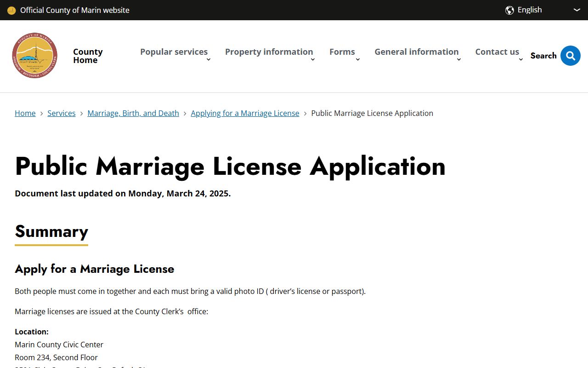Open the General information menu
588x368 pixels.
coord(417,52)
